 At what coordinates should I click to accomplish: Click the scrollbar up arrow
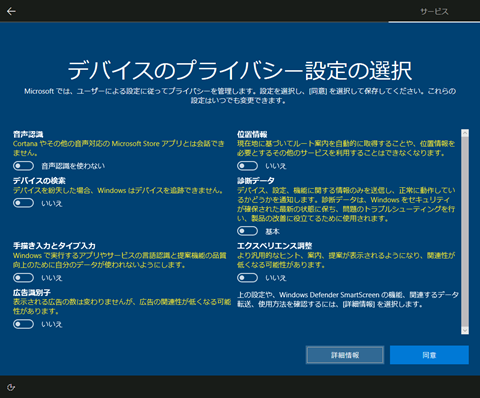point(465,133)
